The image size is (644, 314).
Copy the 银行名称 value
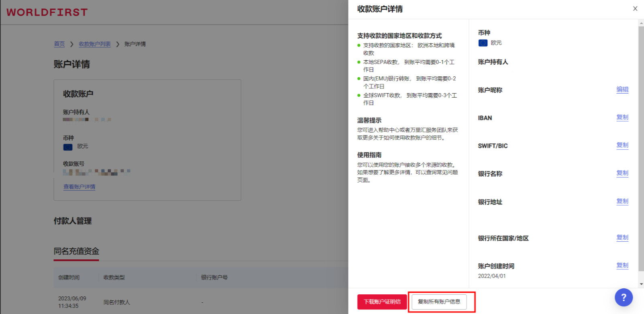[x=622, y=173]
